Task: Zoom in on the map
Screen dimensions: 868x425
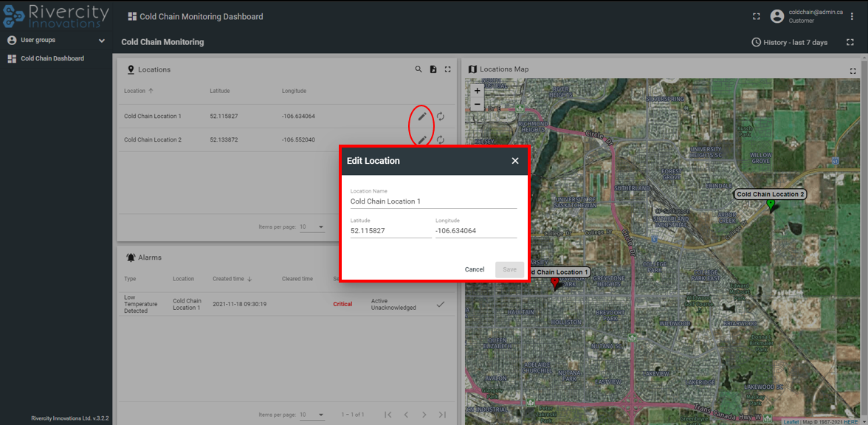Action: pyautogui.click(x=478, y=91)
